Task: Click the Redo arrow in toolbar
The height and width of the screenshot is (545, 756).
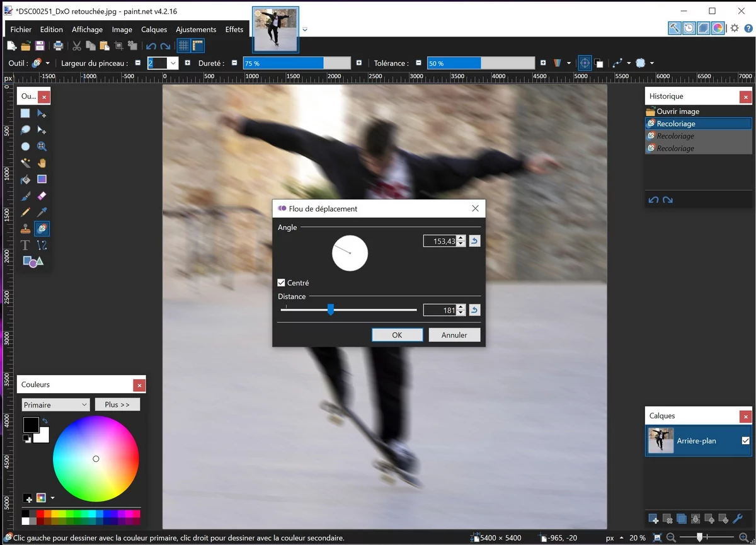Action: (165, 45)
